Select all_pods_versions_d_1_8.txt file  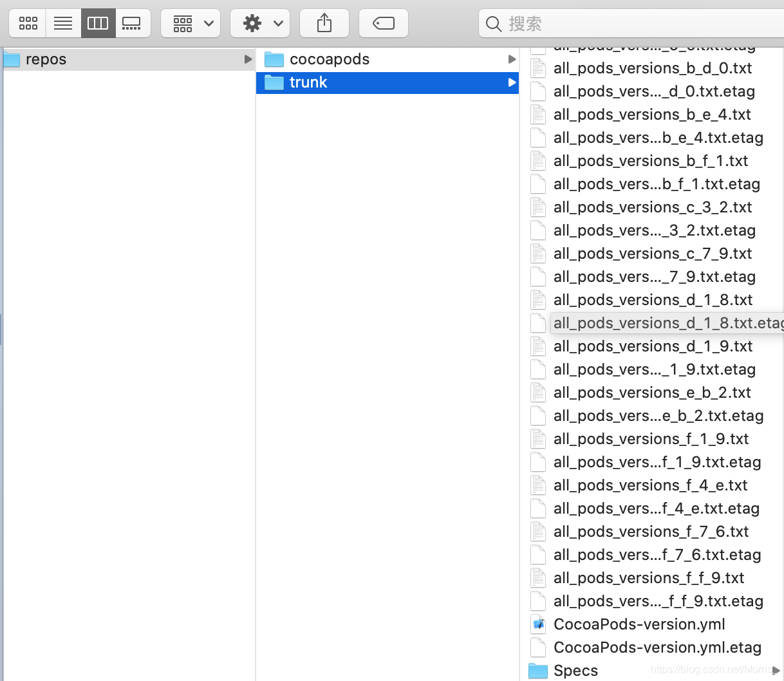[x=652, y=300]
